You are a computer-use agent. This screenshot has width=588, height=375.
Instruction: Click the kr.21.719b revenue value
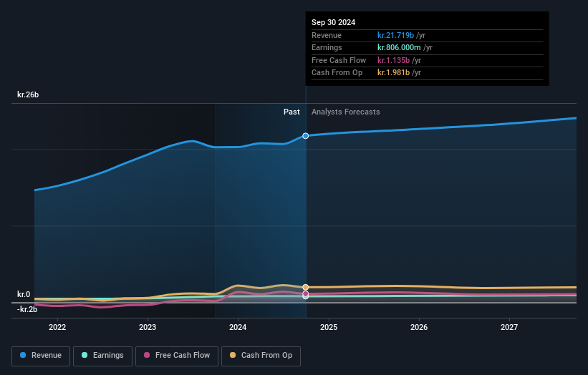pyautogui.click(x=395, y=35)
